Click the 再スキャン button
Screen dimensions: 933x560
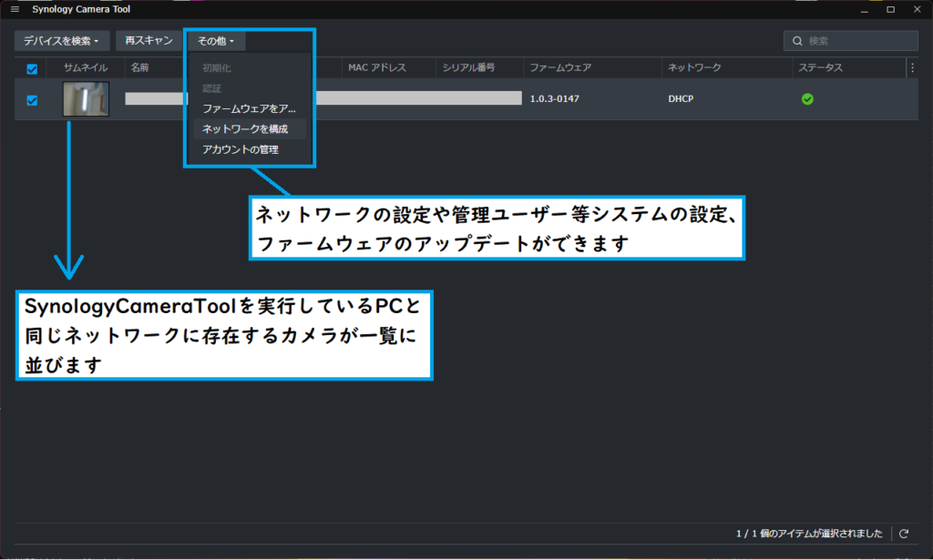click(x=149, y=40)
